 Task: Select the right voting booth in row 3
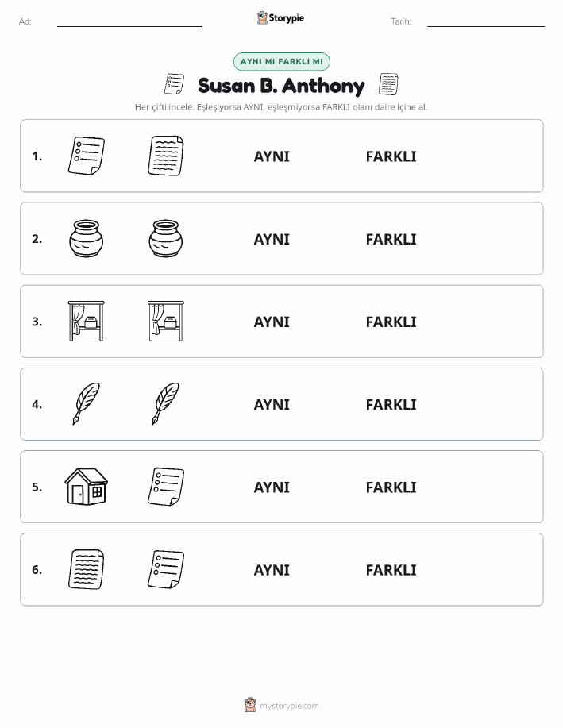pyautogui.click(x=166, y=321)
